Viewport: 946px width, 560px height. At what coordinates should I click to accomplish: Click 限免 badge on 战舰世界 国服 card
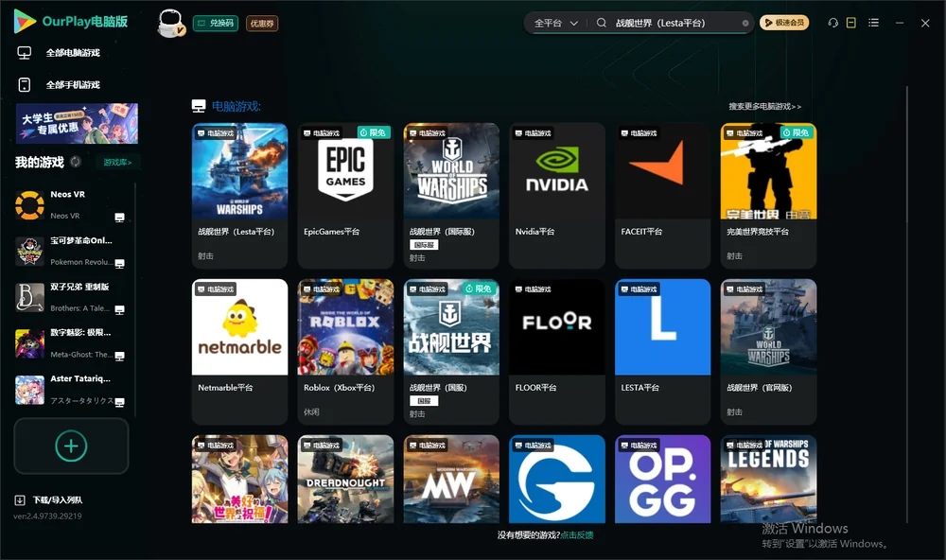(x=480, y=289)
